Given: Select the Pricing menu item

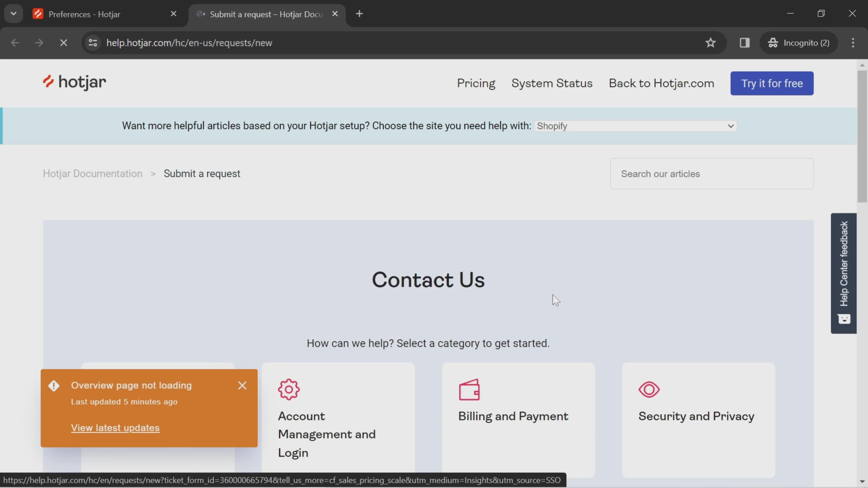Looking at the screenshot, I should point(476,83).
